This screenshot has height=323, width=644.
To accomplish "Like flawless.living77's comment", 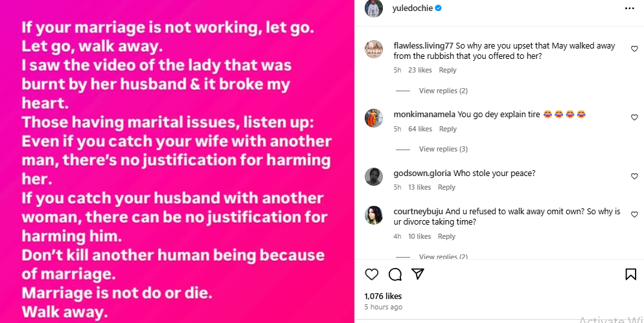I will (x=634, y=47).
